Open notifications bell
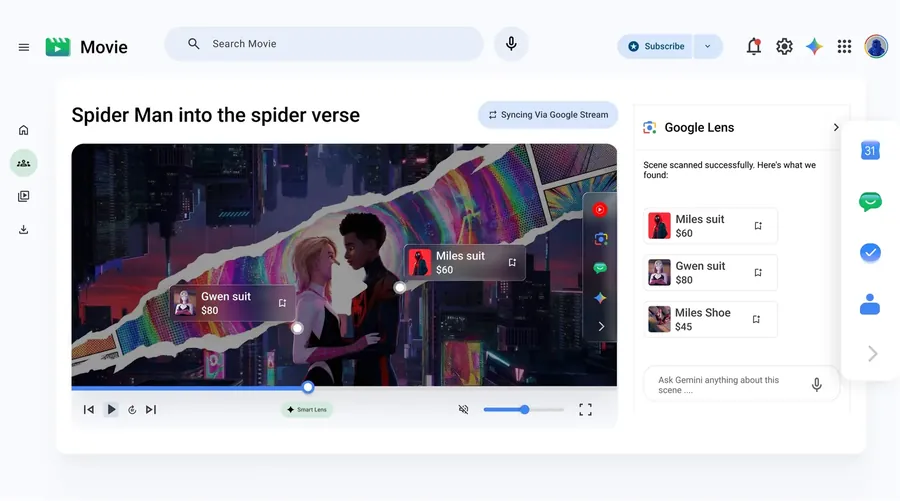Screen dimensions: 900x501 [x=754, y=46]
